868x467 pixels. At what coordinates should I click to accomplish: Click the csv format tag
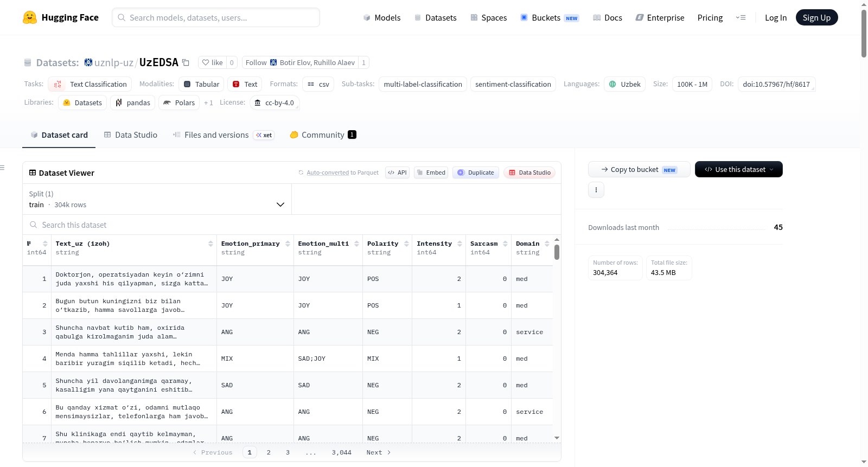(318, 84)
